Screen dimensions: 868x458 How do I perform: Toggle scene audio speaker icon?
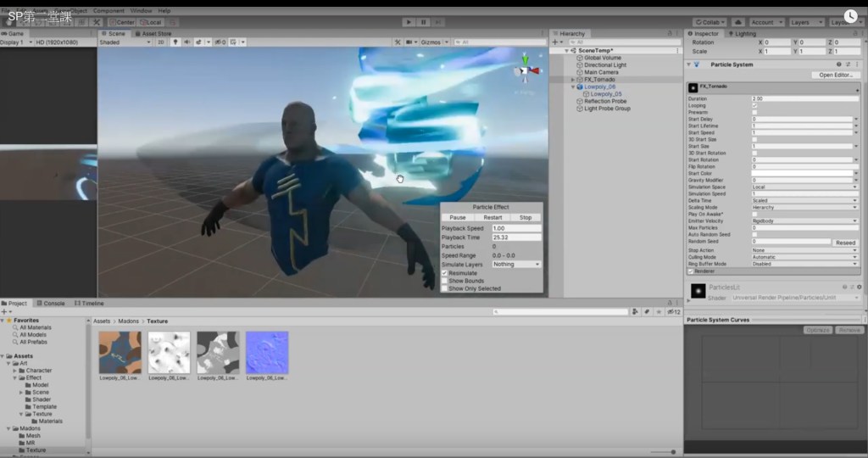[186, 42]
